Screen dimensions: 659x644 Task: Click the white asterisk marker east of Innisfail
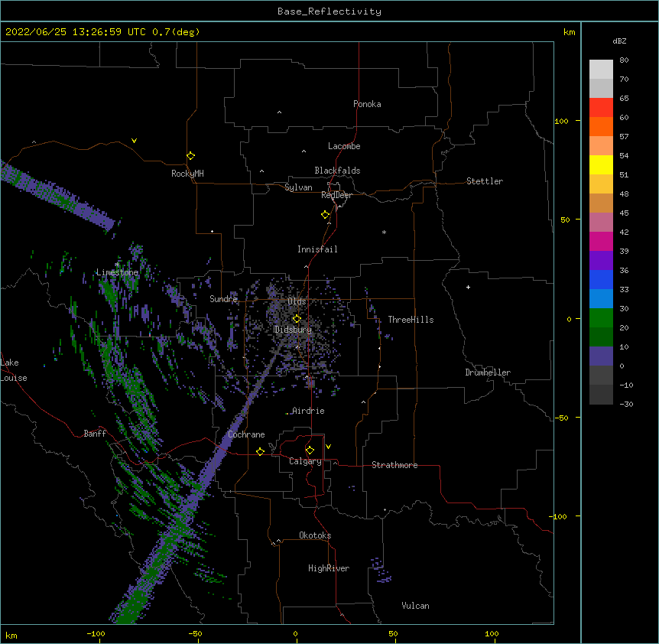[384, 232]
